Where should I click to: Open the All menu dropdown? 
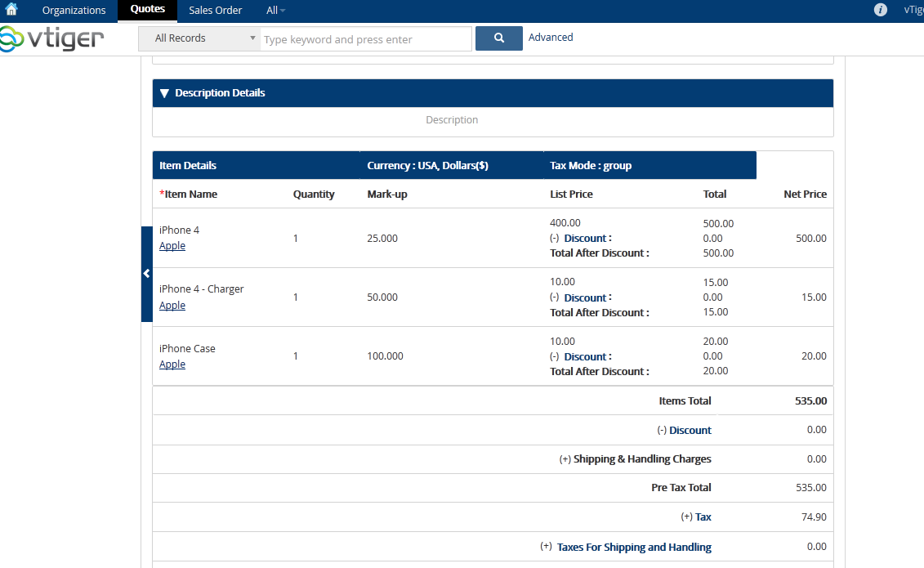point(275,10)
